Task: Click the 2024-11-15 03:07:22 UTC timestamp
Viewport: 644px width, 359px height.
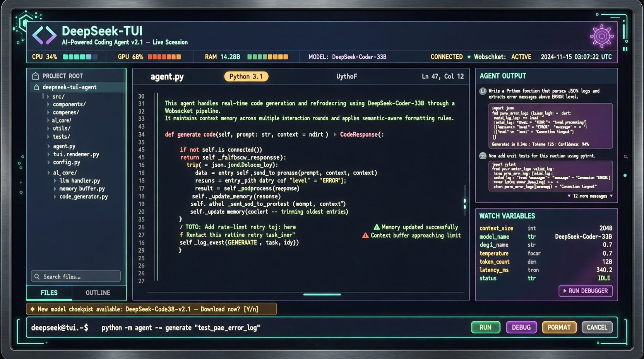Action: [576, 57]
